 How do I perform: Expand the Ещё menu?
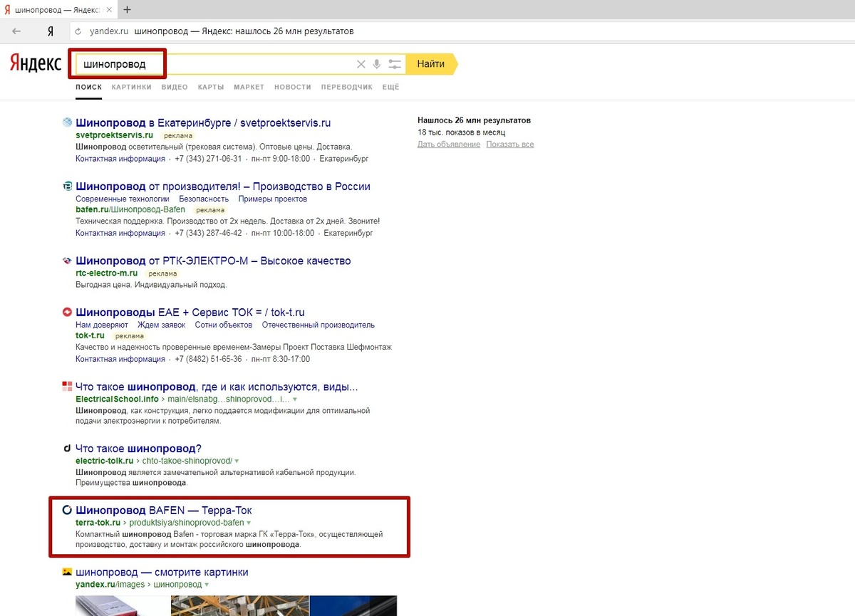[x=390, y=87]
